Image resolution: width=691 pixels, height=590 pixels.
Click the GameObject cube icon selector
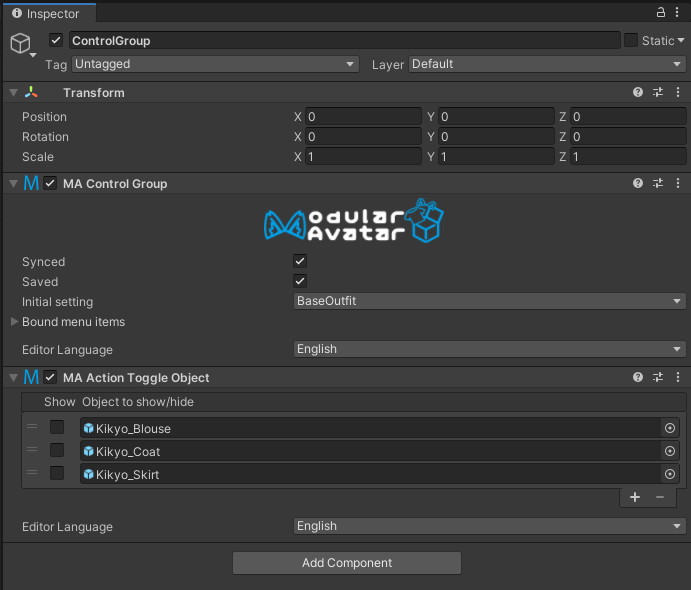pos(22,45)
